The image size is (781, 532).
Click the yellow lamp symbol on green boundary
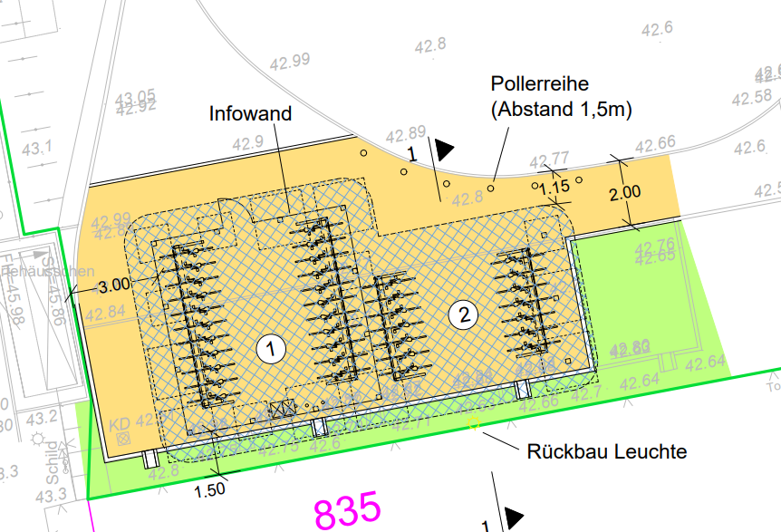pos(471,425)
